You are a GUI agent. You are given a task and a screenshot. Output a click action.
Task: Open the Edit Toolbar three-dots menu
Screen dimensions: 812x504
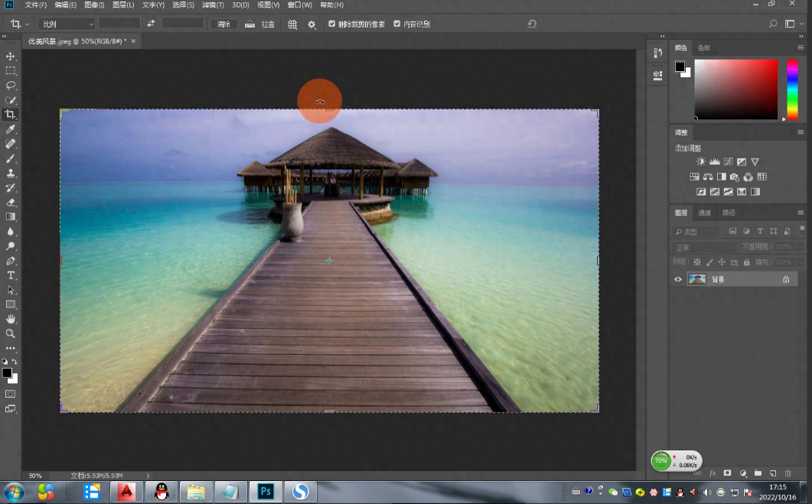point(11,348)
